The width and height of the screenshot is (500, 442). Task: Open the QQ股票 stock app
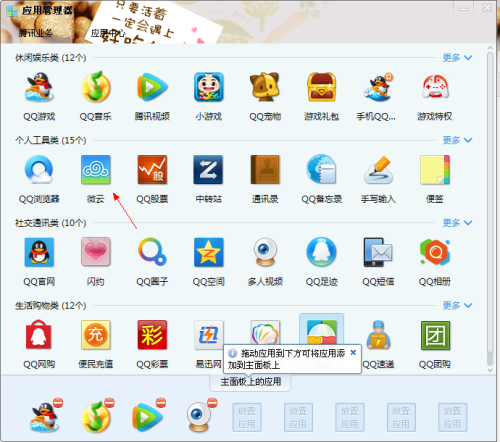(152, 170)
